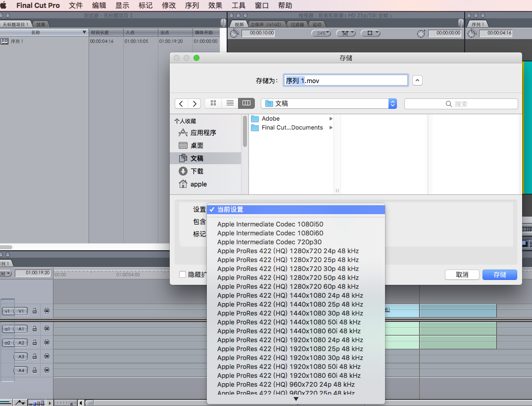Open the 编辑 menu
Screen dimensions: 532x406
pyautogui.click(x=99, y=5)
